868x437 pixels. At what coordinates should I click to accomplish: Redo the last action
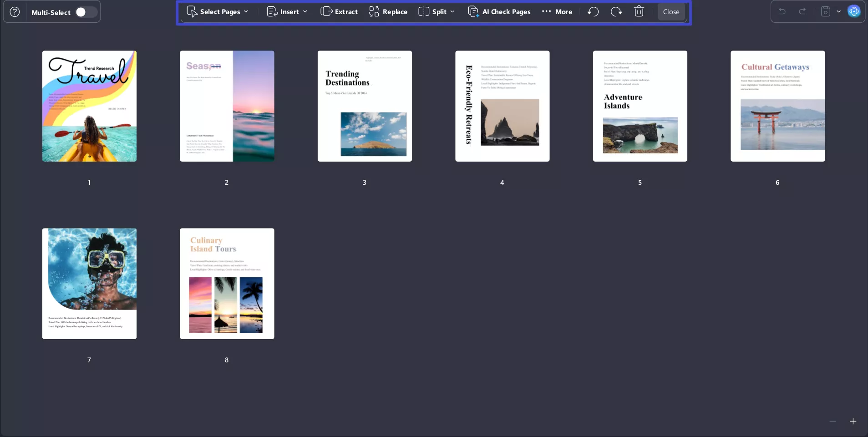tap(802, 11)
